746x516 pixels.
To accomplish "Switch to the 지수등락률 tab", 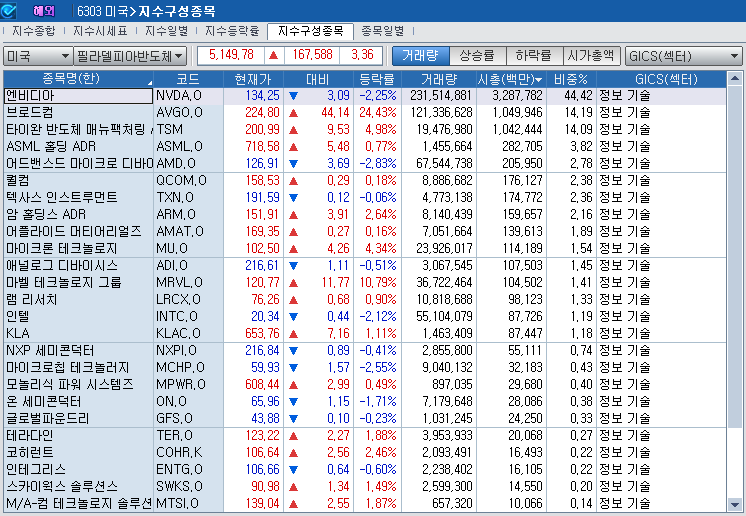I will click(x=232, y=31).
